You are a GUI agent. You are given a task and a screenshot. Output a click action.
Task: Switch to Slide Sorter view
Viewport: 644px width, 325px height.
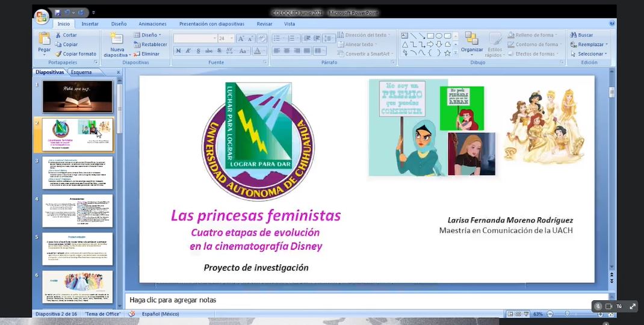518,314
